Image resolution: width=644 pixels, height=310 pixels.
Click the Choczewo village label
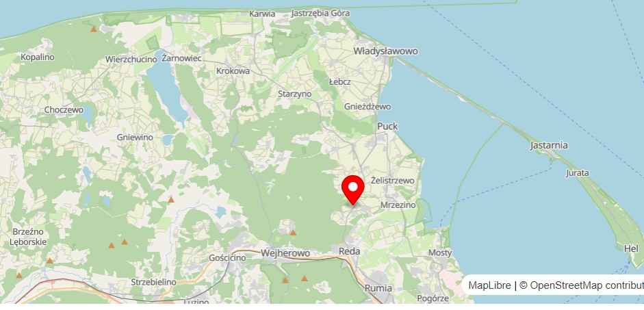[x=64, y=109]
